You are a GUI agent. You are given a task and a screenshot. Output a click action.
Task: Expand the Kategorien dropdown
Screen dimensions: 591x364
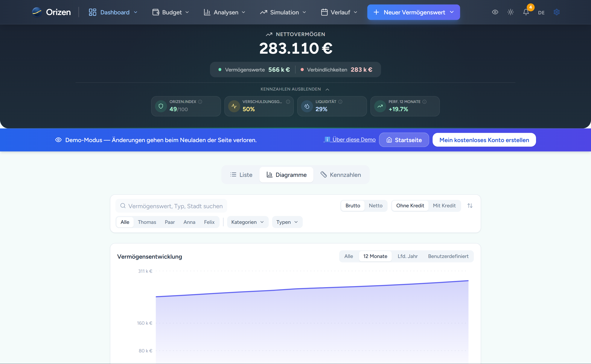248,222
